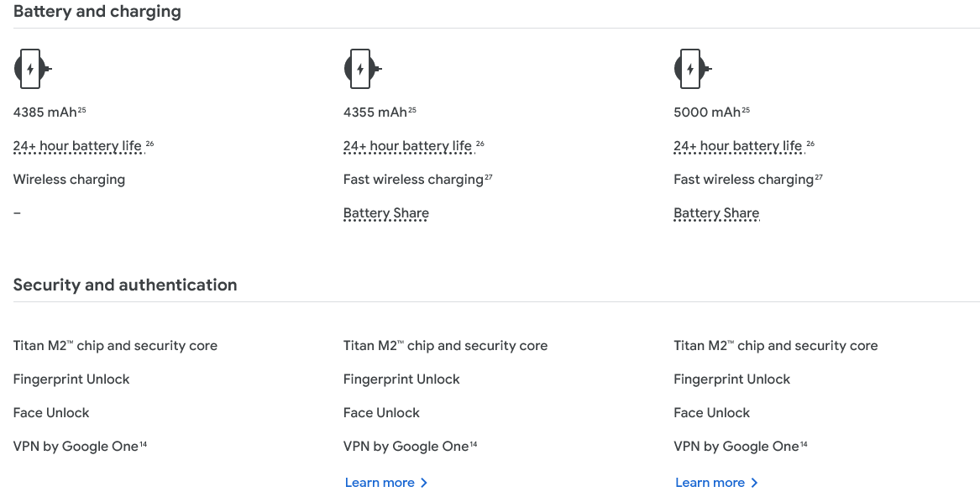
Task: Click footnote 27 beside middle Fast wireless charging
Action: coord(489,177)
